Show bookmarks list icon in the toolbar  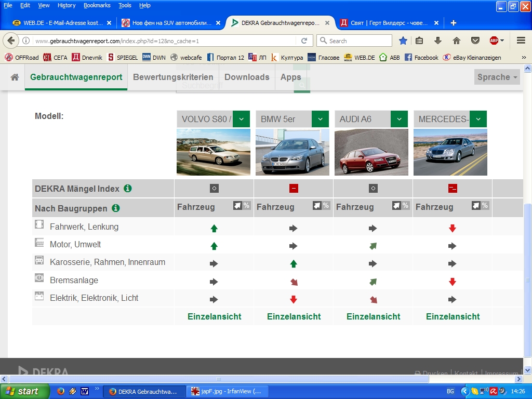(x=419, y=41)
